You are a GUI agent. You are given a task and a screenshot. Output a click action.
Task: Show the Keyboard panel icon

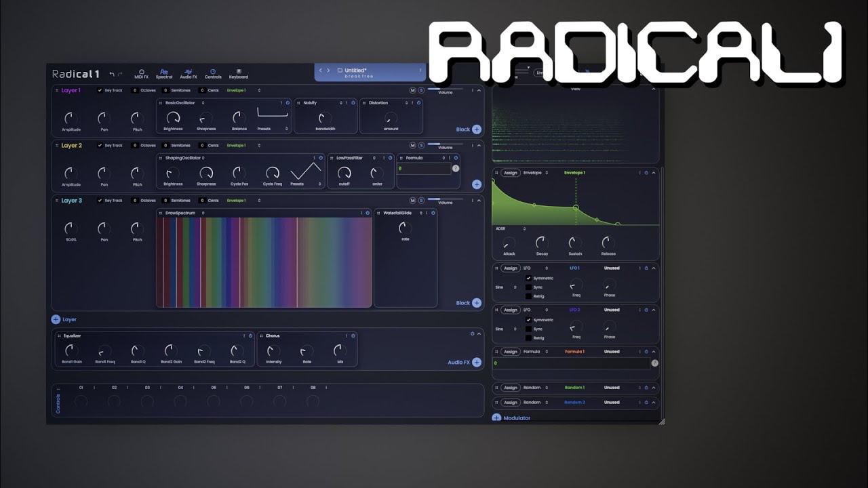coord(239,71)
